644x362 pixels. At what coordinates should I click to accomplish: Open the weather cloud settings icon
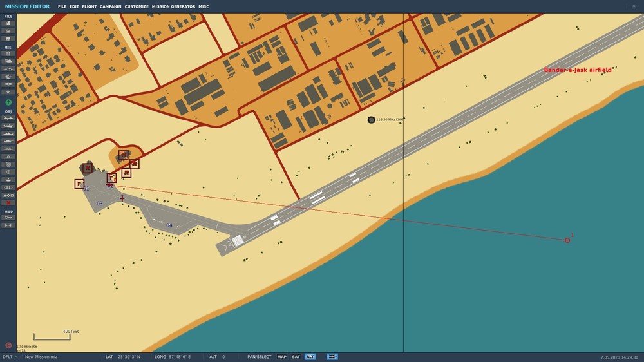pyautogui.click(x=8, y=61)
